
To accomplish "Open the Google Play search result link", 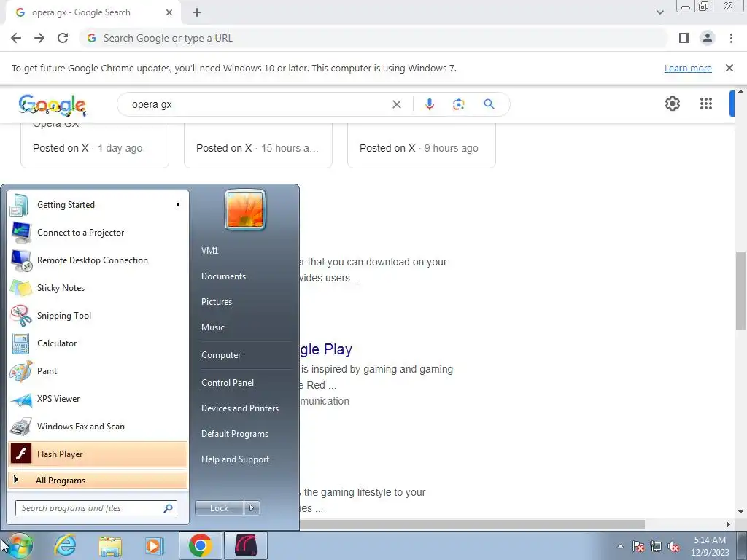I will pyautogui.click(x=326, y=349).
